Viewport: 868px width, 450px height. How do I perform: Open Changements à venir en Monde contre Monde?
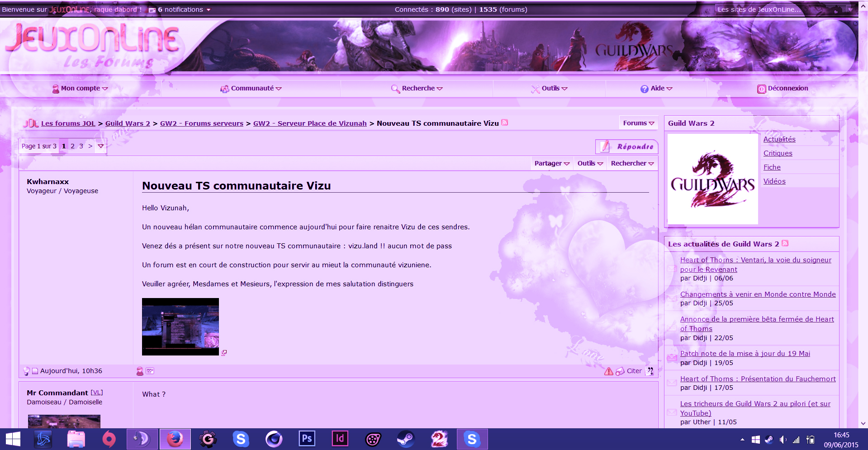(758, 294)
